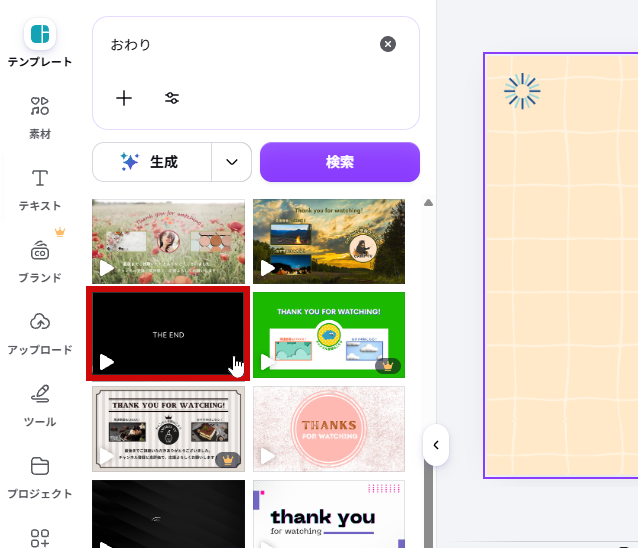This screenshot has width=638, height=548.
Task: Select the poppy field thank-you template
Action: click(168, 241)
